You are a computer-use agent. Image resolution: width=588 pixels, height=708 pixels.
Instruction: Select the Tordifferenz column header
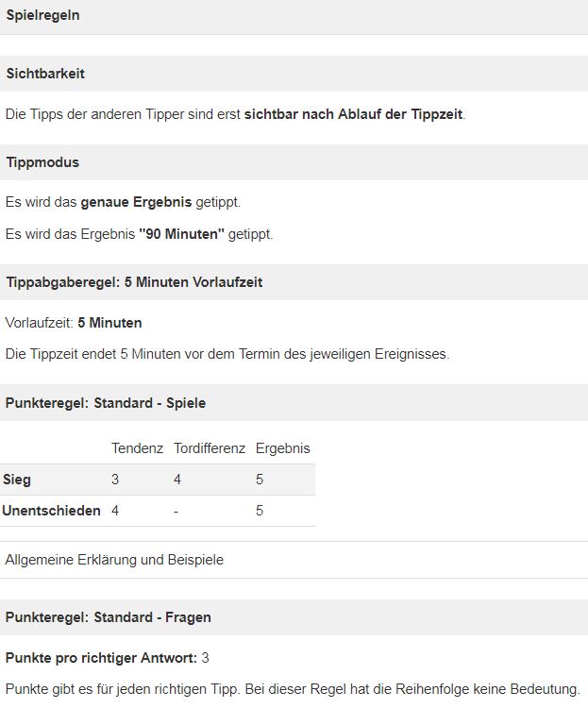210,448
